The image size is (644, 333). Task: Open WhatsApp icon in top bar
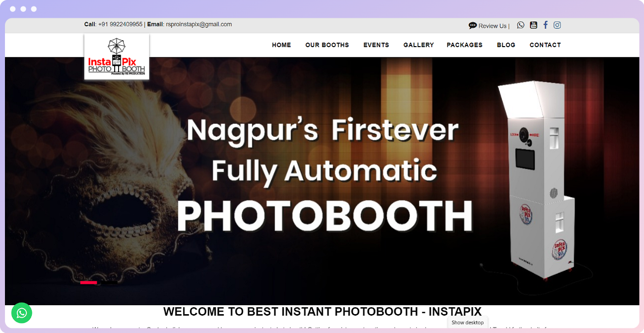click(520, 25)
